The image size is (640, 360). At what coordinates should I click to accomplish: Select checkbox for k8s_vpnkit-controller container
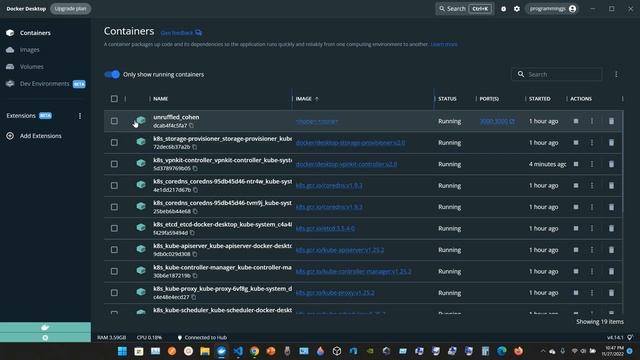[114, 164]
